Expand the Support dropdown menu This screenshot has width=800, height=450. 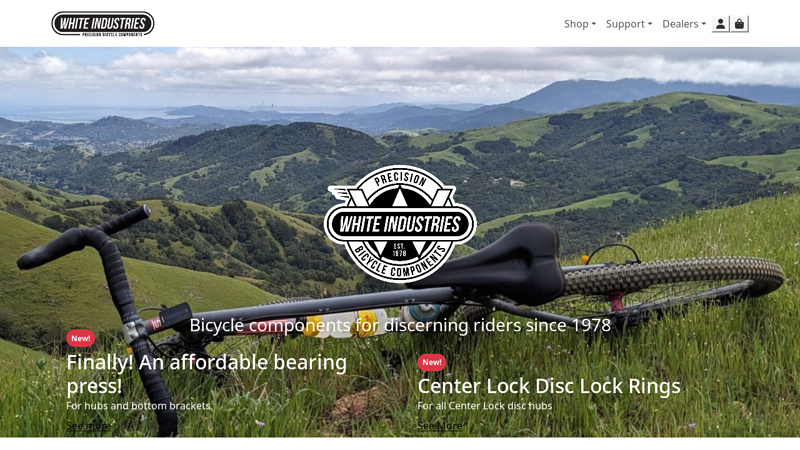pyautogui.click(x=629, y=24)
